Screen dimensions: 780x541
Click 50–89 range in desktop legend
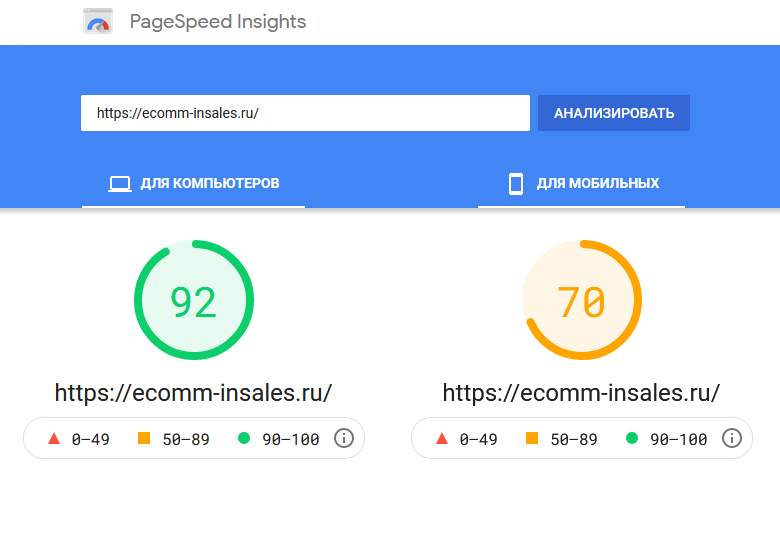click(184, 439)
